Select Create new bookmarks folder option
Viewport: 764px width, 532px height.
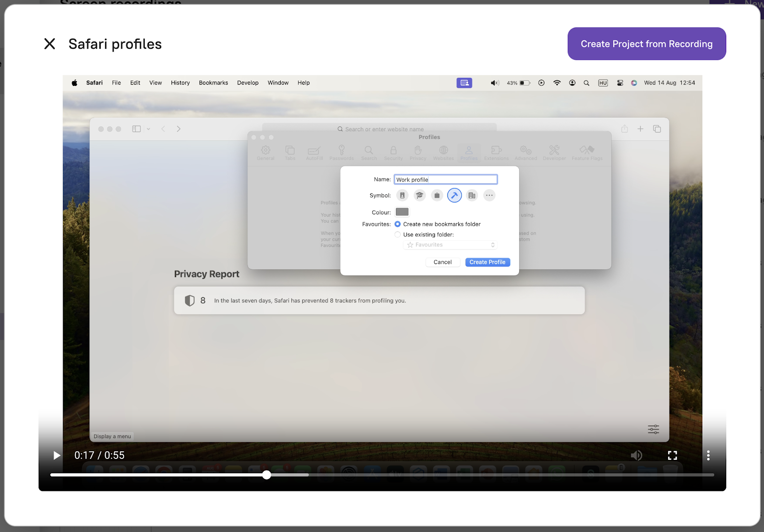click(x=398, y=224)
